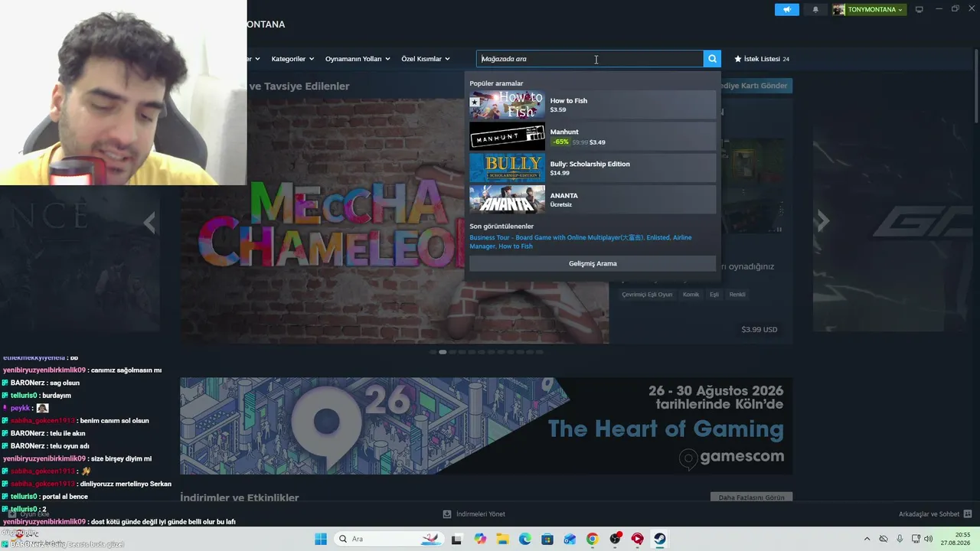
Task: Select ANANTA search suggestion
Action: (593, 200)
